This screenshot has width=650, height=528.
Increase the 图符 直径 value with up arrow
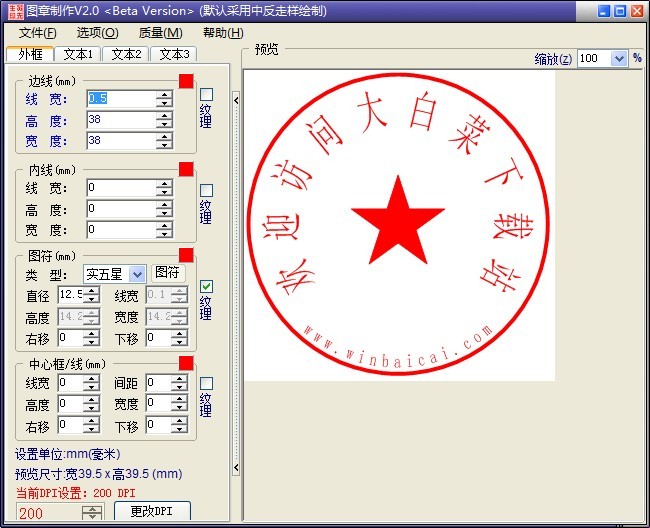tap(91, 290)
